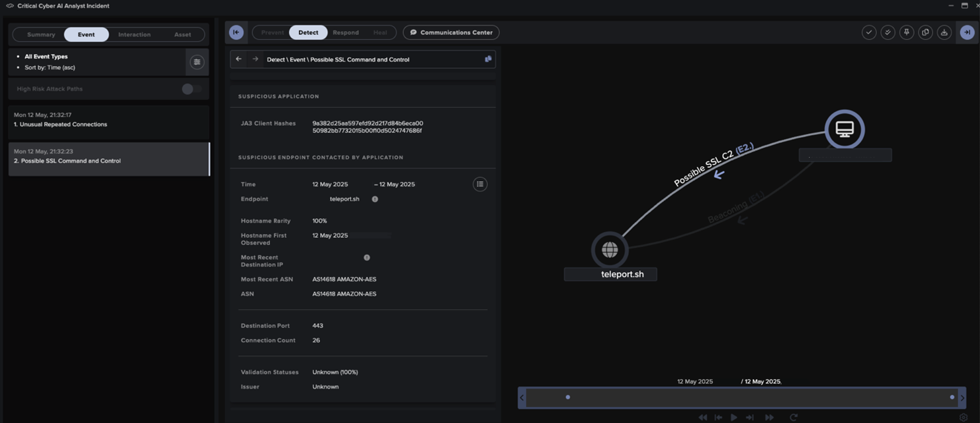Pin the incident using the pin icon

[906, 32]
